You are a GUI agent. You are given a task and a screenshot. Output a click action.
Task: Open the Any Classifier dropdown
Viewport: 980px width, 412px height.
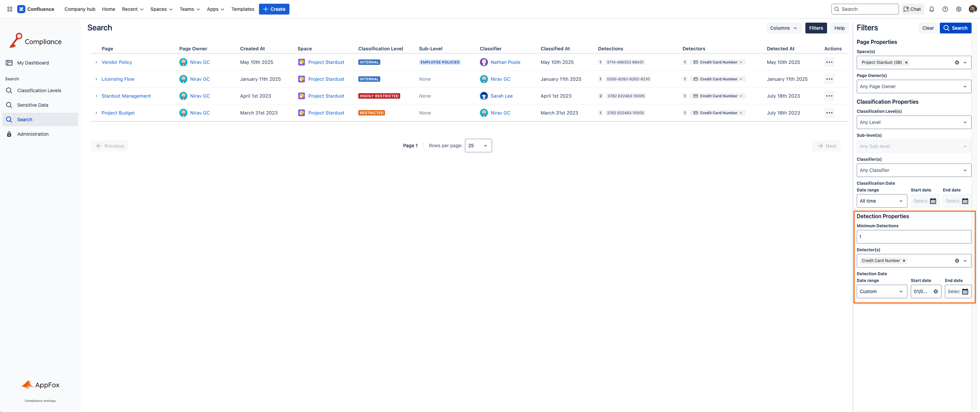pyautogui.click(x=914, y=170)
